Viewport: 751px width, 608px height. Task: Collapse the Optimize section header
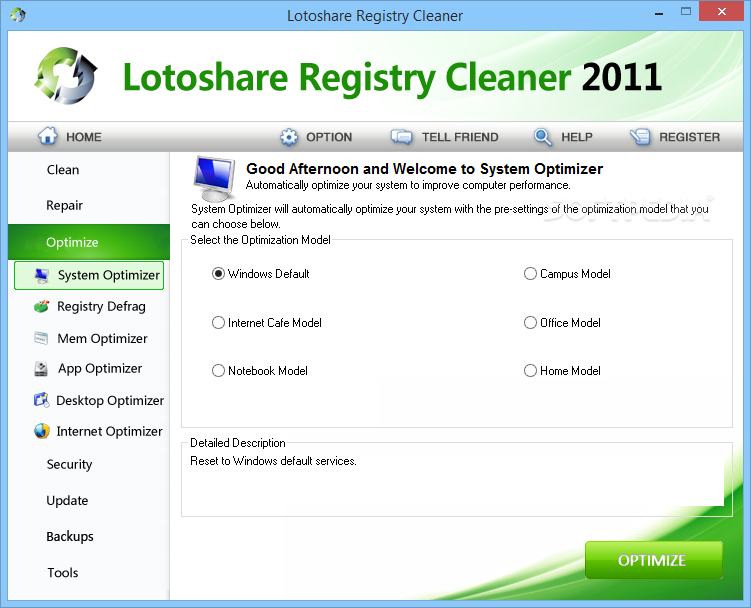pyautogui.click(x=89, y=242)
